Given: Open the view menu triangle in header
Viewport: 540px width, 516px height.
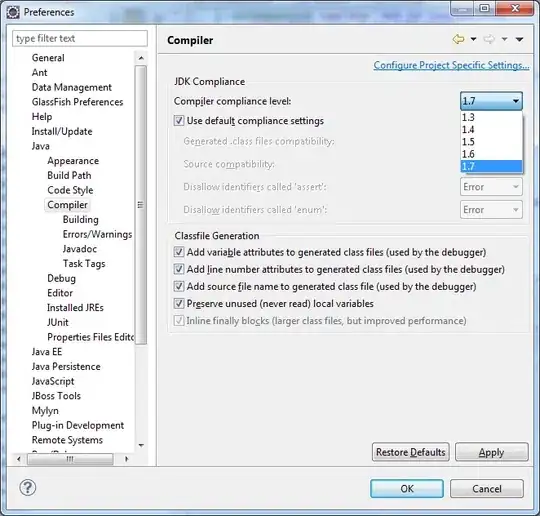Looking at the screenshot, I should click(519, 39).
